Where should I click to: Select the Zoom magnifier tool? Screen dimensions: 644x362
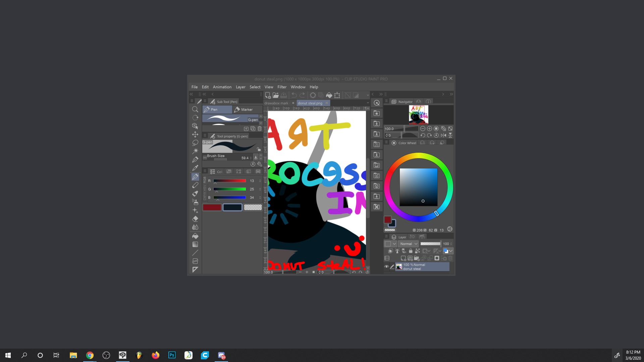(x=196, y=109)
